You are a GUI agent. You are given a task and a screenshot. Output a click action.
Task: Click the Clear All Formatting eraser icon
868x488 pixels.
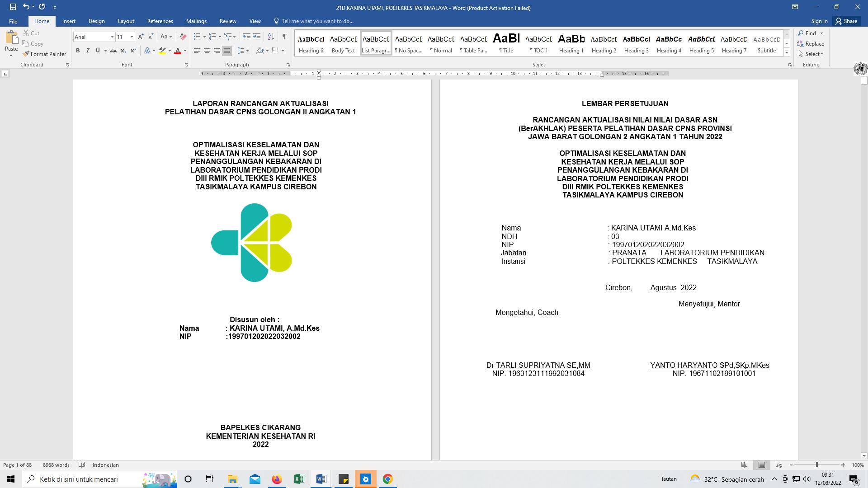click(x=183, y=37)
